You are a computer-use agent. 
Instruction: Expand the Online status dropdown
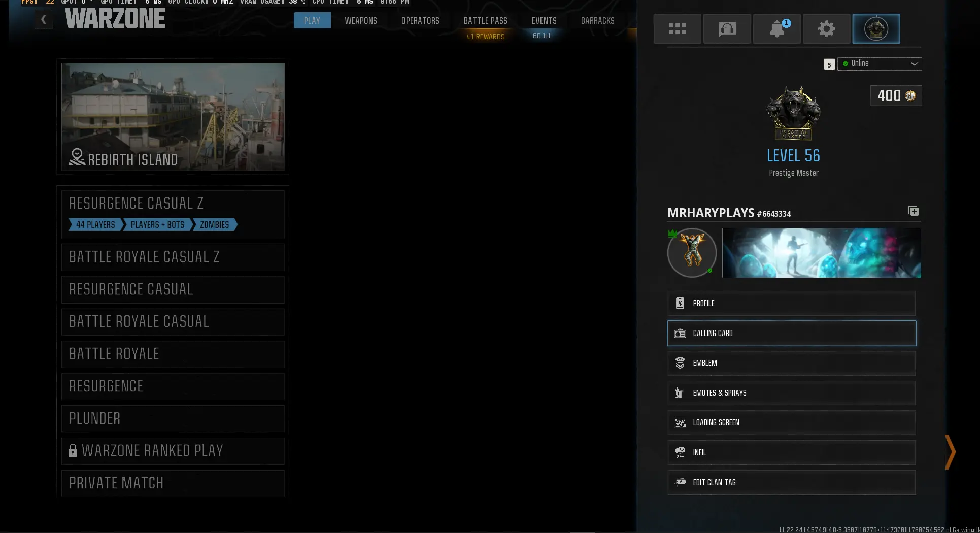(x=880, y=64)
